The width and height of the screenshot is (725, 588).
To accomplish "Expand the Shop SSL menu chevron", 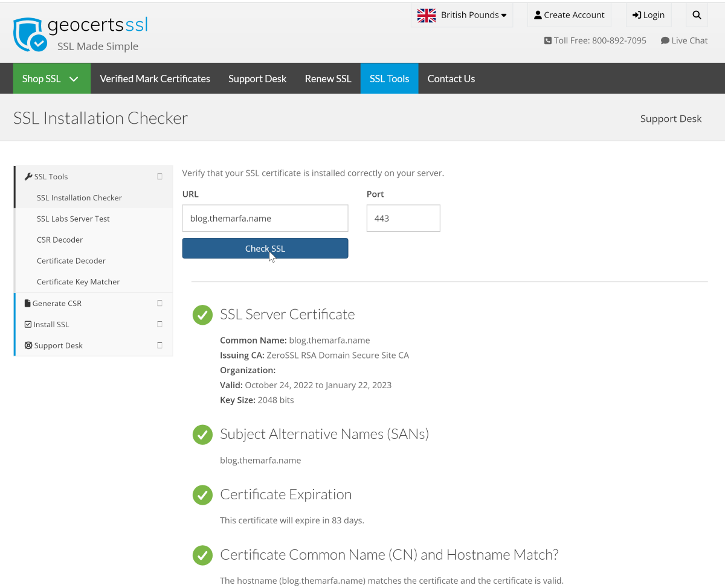I will pyautogui.click(x=74, y=78).
